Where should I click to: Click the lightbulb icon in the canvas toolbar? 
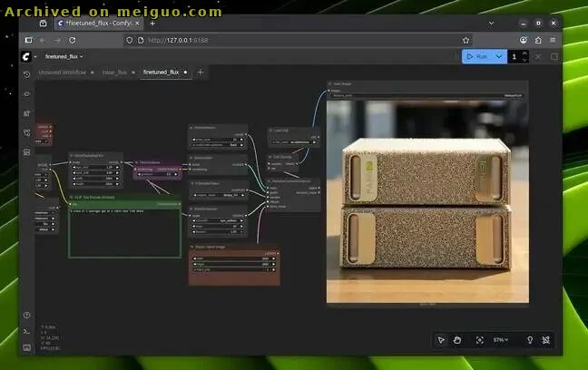click(x=530, y=339)
